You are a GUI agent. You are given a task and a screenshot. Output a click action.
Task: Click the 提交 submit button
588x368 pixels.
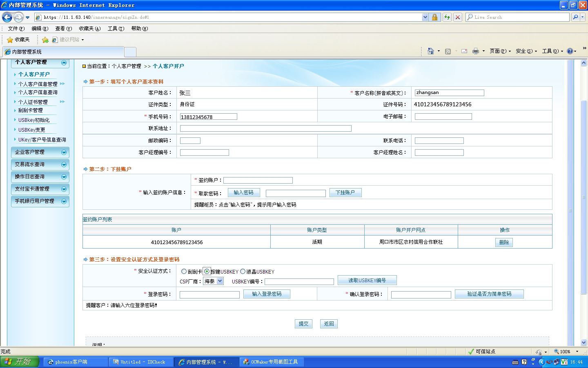303,324
